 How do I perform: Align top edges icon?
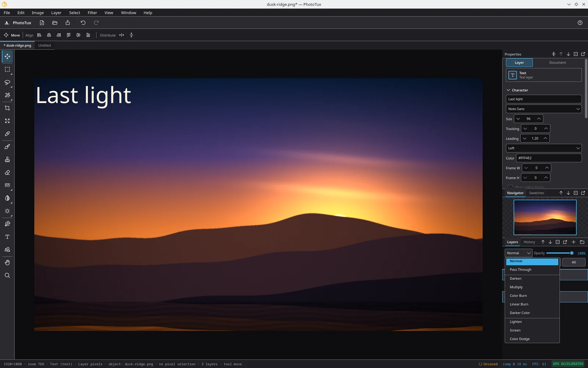coord(68,35)
